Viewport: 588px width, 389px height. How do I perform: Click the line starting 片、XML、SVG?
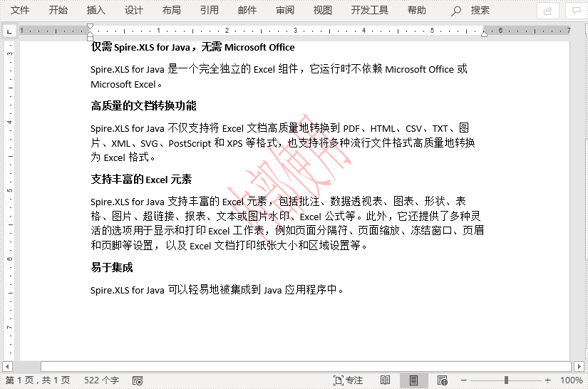point(283,143)
